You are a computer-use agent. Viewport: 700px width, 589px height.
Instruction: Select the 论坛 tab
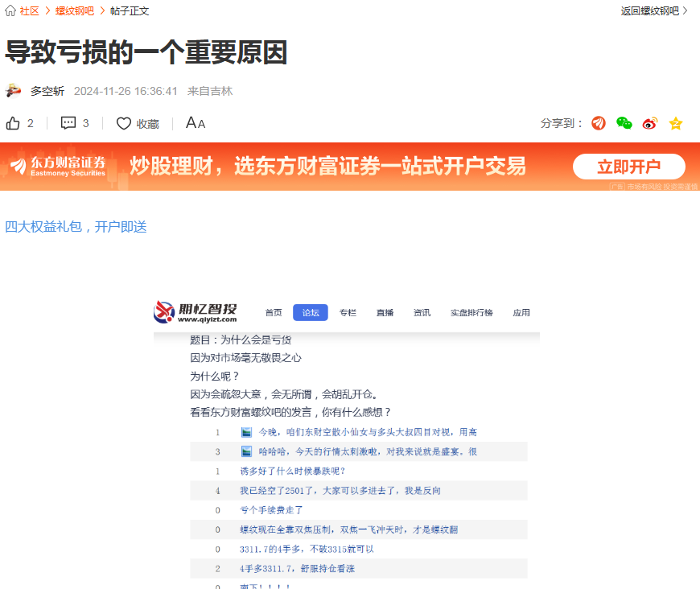(311, 312)
